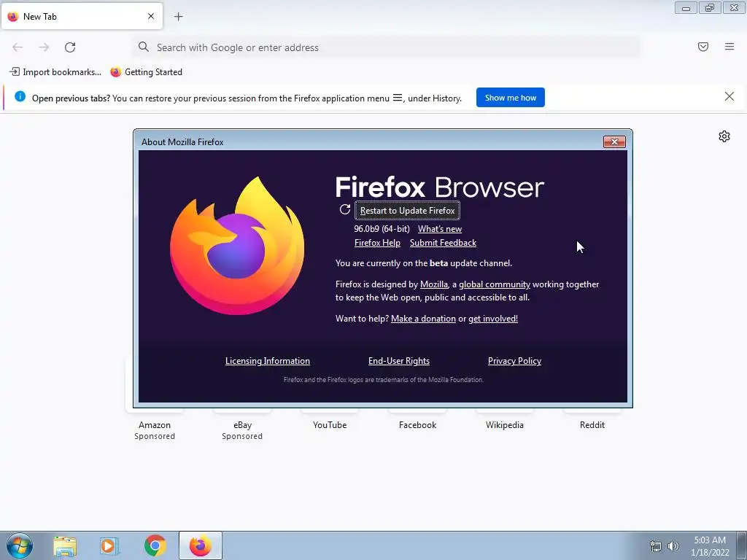Open the Firefox Help link

(x=377, y=243)
